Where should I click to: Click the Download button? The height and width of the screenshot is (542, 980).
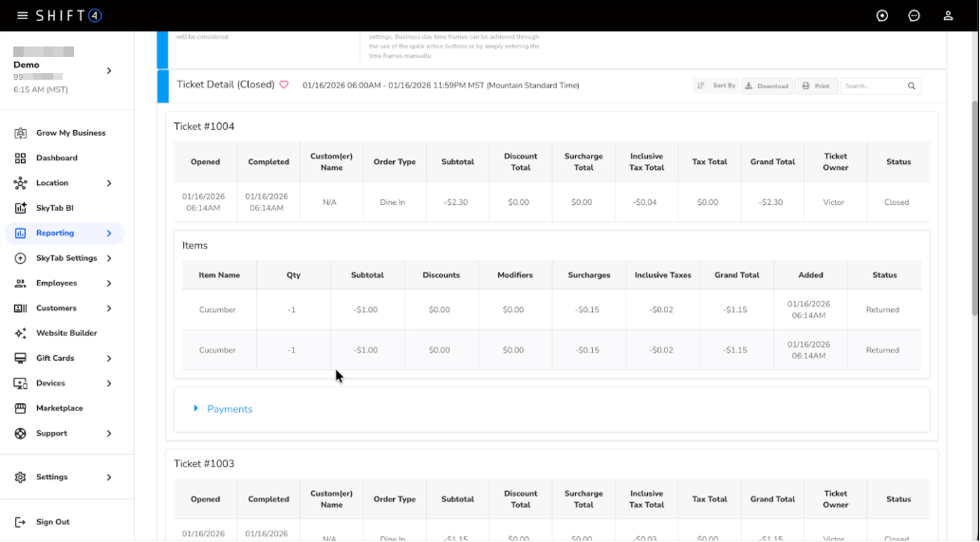pos(767,86)
